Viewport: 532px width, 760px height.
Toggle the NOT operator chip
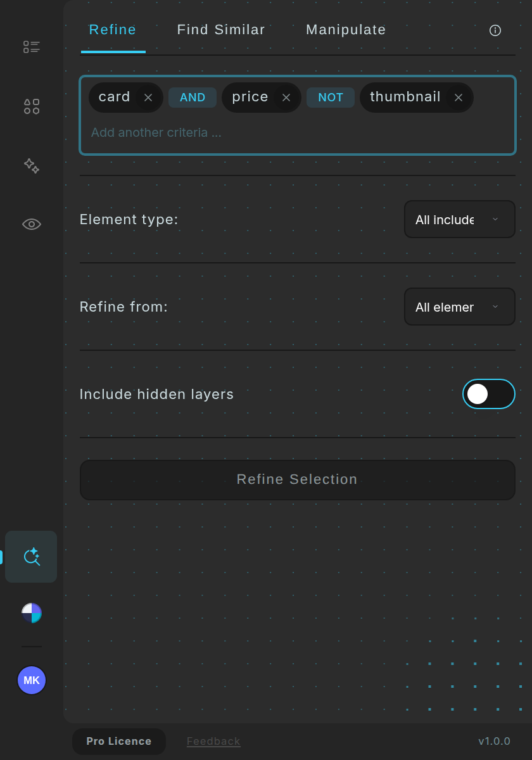click(x=331, y=98)
